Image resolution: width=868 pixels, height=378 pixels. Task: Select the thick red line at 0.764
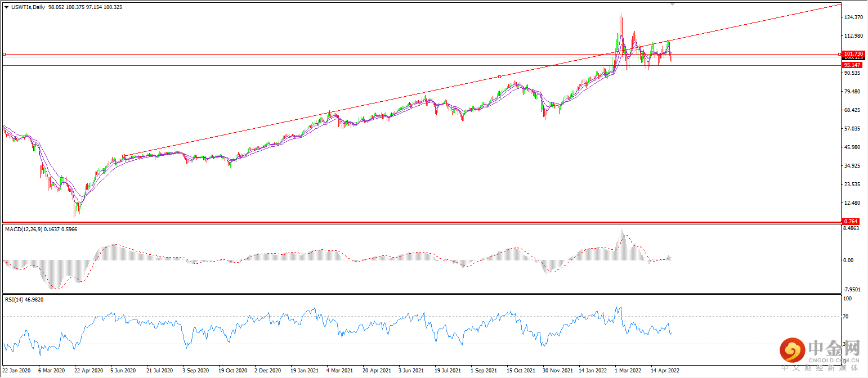(x=421, y=222)
